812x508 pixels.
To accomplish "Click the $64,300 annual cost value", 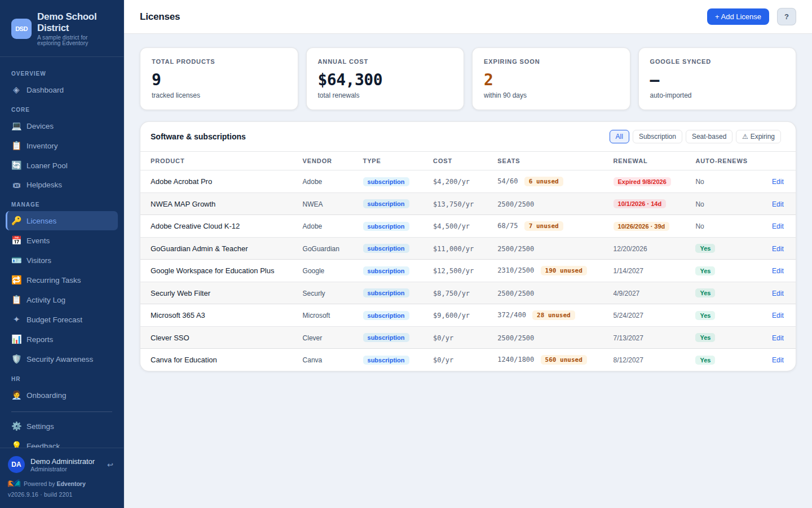I will click(x=350, y=80).
